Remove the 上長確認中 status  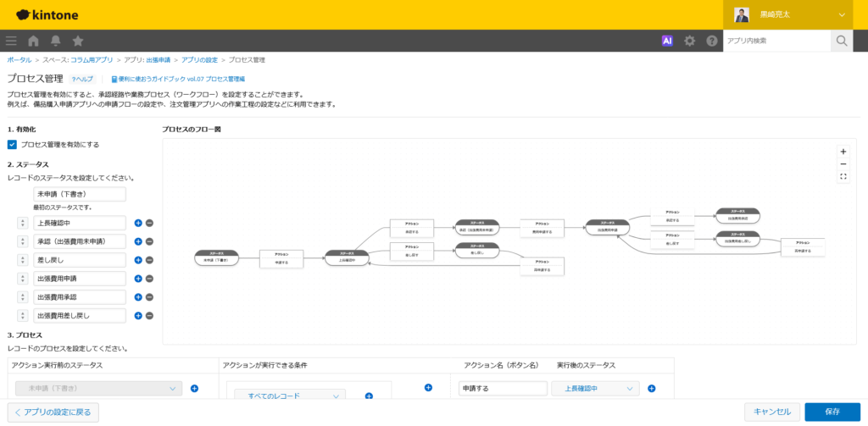point(149,224)
